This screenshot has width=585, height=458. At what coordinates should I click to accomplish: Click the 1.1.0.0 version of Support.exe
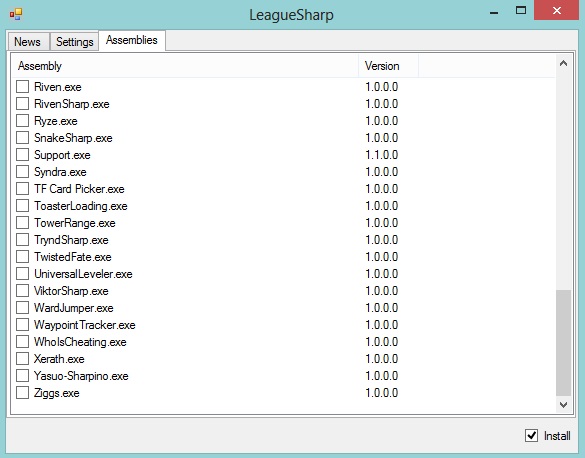point(382,155)
